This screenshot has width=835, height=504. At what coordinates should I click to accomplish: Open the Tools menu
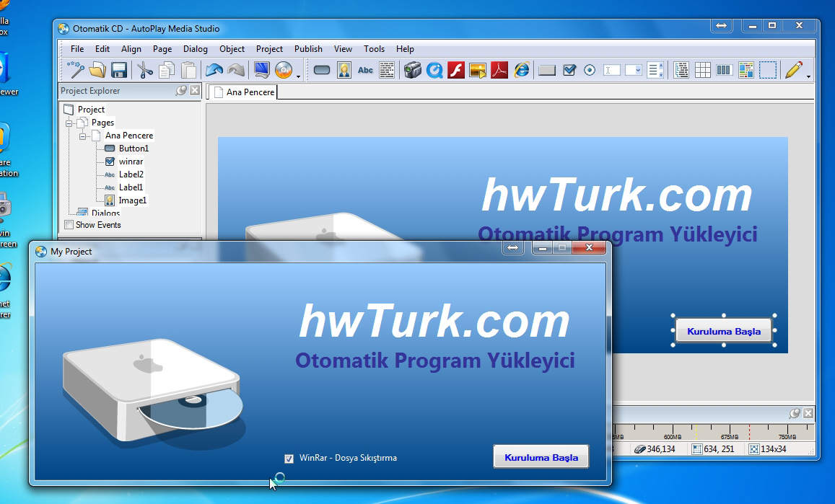[x=375, y=49]
